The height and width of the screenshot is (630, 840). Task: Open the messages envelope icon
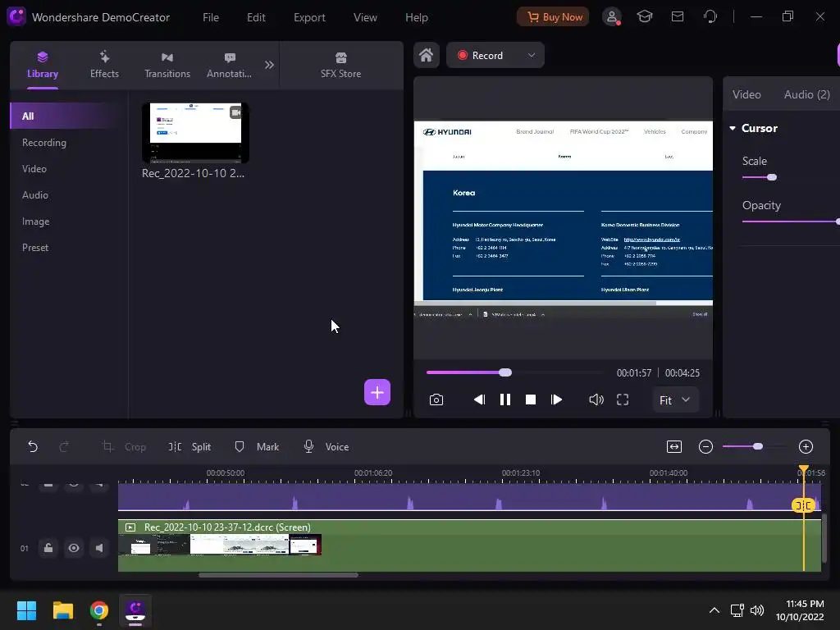(677, 16)
